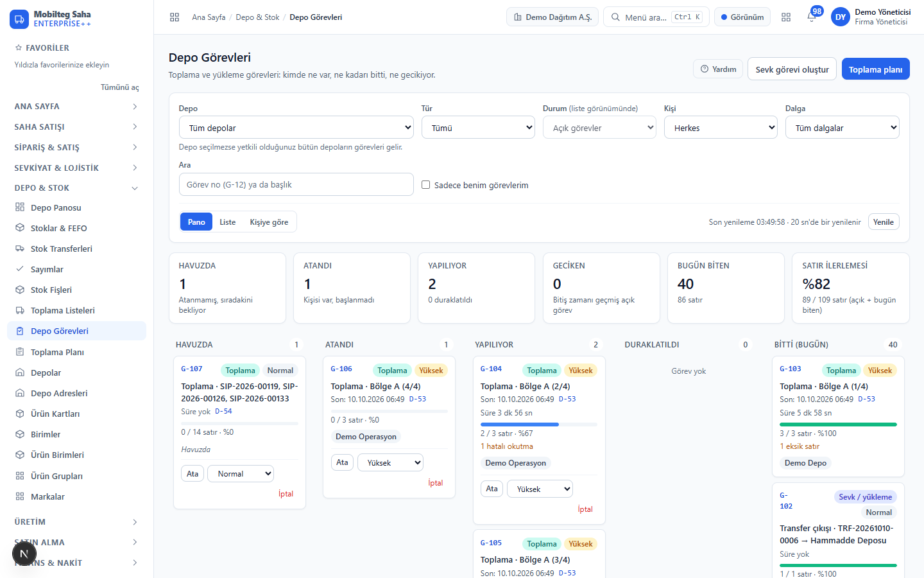Viewport: 924px width, 578px height.
Task: Click the Ürün Grupları grid icon
Action: 20,476
